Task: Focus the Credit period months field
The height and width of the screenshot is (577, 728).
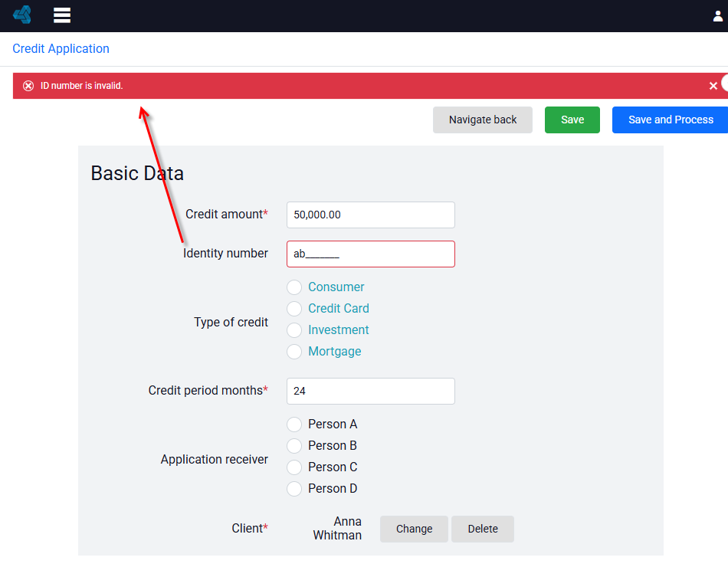Action: [x=370, y=392]
